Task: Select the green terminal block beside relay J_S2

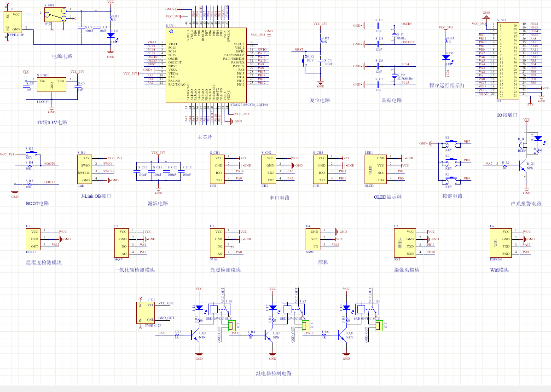Action: pyautogui.click(x=305, y=326)
